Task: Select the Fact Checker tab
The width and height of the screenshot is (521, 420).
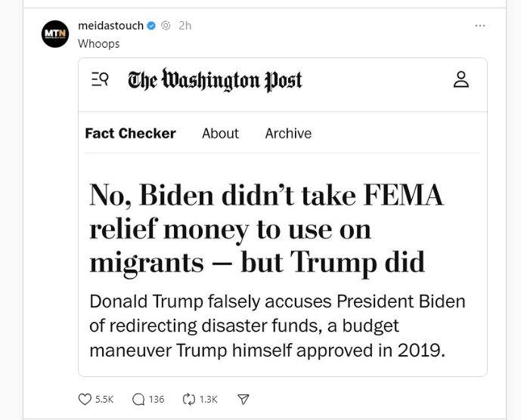Action: click(x=130, y=133)
